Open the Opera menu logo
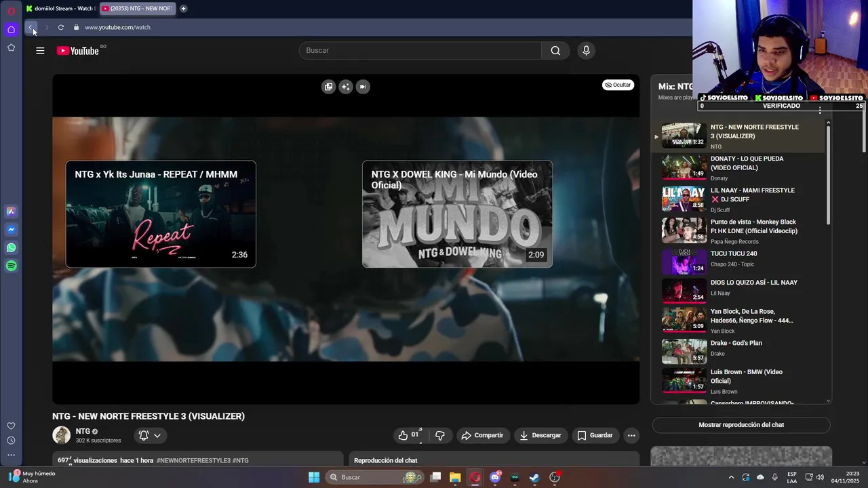Image resolution: width=868 pixels, height=488 pixels. (x=11, y=11)
